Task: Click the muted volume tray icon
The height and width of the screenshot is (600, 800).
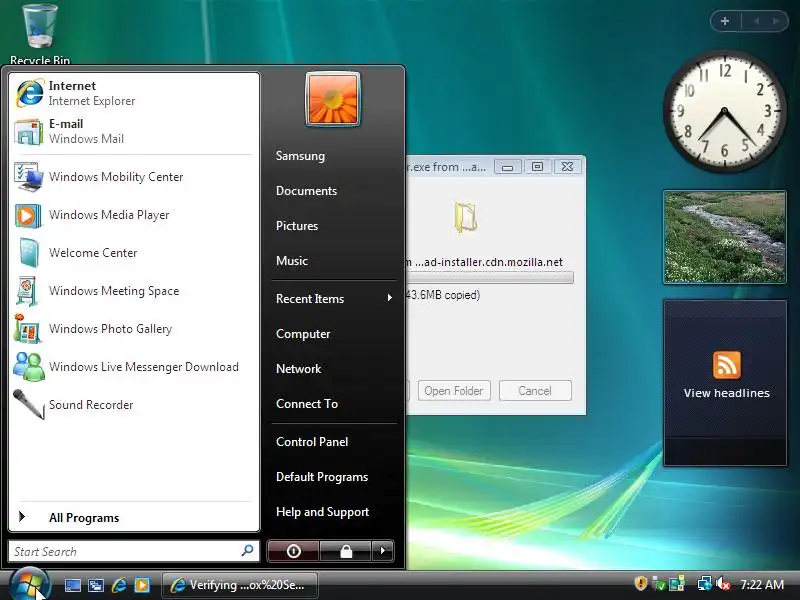Action: (x=723, y=584)
